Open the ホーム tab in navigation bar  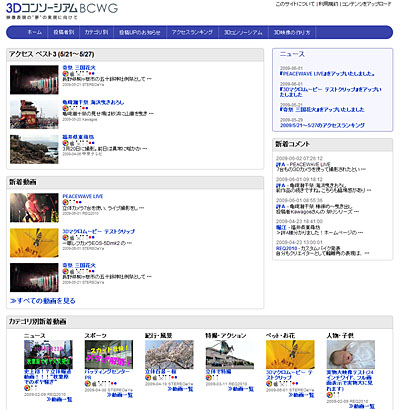click(x=34, y=32)
